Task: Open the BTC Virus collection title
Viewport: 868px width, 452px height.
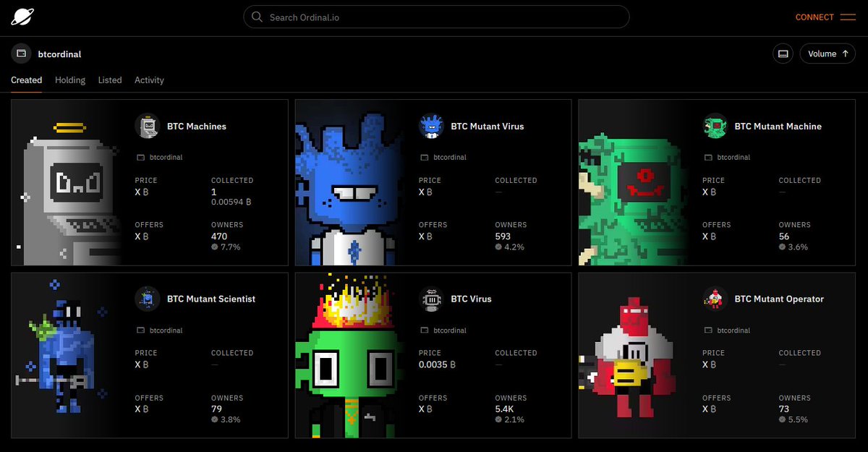Action: (x=471, y=299)
